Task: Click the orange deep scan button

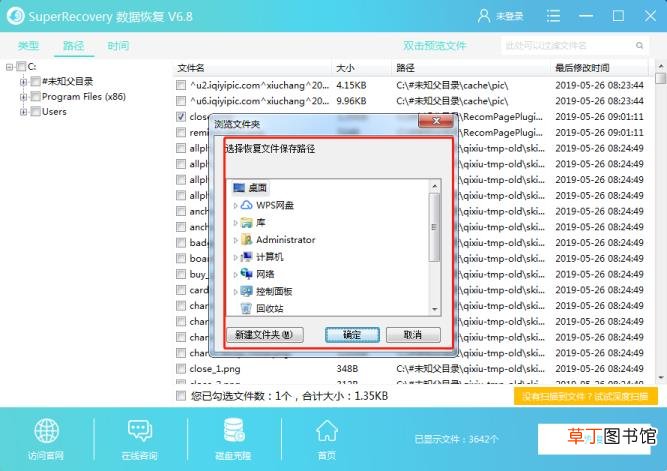Action: click(585, 396)
